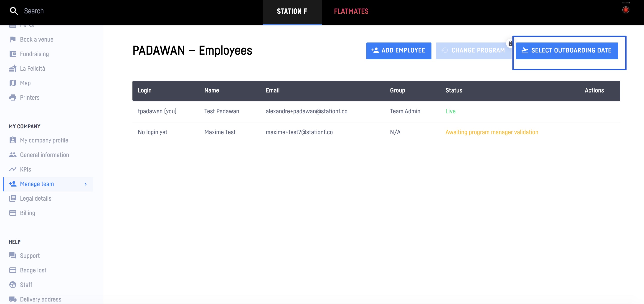Click the Legal details document icon
This screenshot has height=304, width=644.
pos(13,198)
